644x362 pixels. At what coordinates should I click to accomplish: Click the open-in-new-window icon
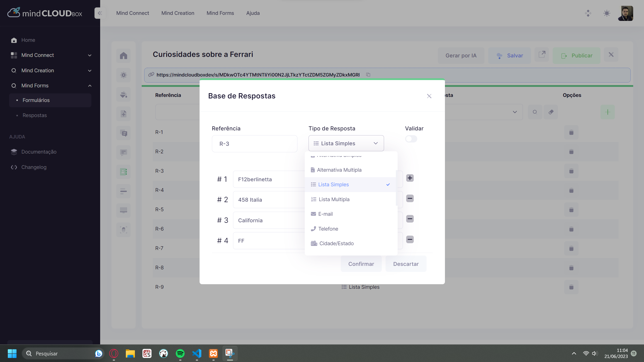point(542,54)
